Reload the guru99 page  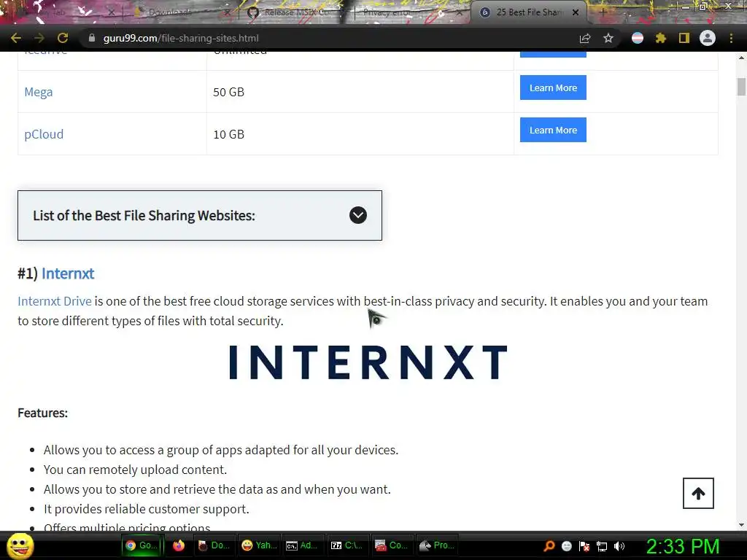point(63,38)
